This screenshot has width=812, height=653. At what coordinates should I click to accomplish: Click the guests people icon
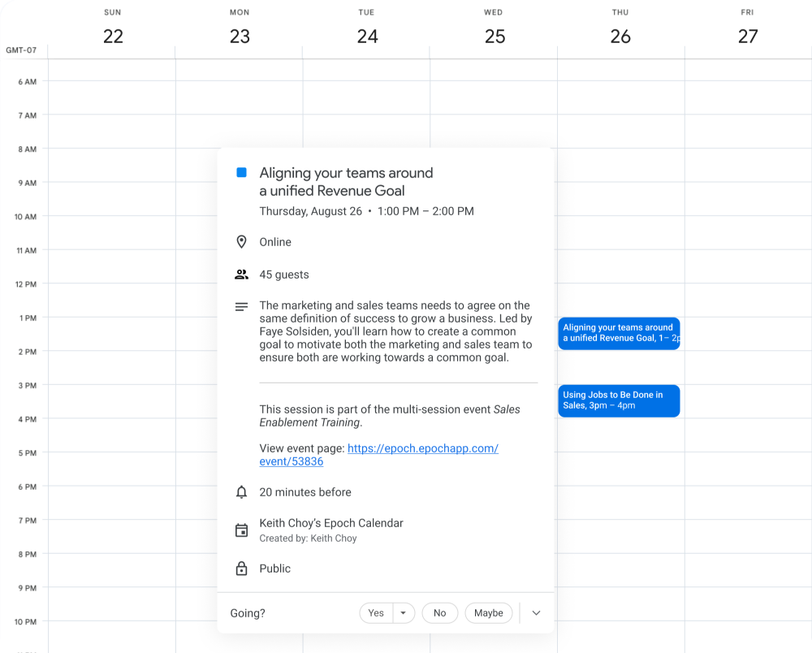(x=241, y=275)
